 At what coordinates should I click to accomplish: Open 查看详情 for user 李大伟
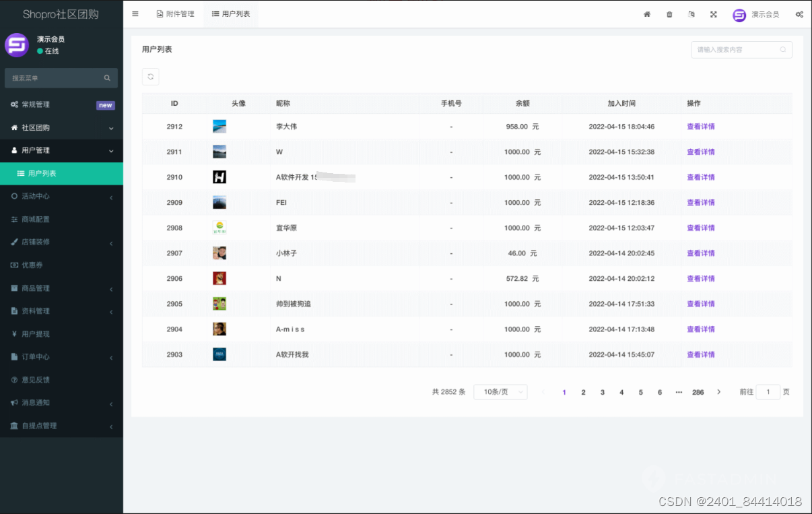700,126
